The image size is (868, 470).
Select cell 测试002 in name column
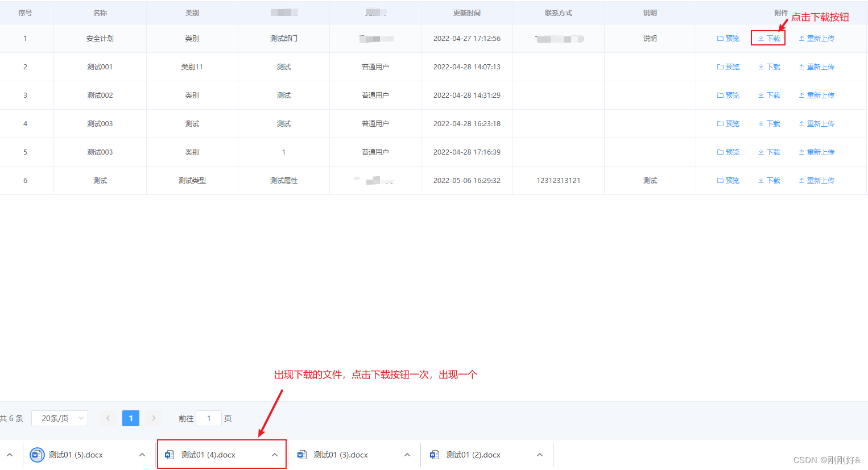100,95
